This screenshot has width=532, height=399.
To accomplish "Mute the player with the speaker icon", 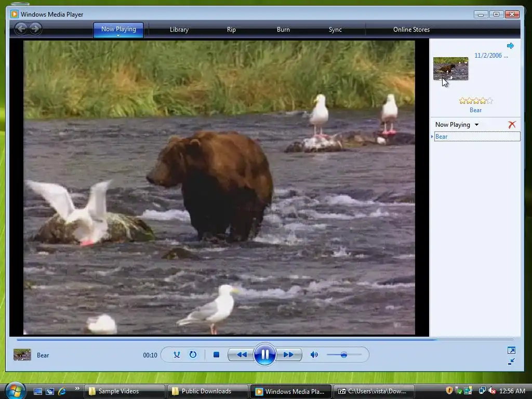I will [x=314, y=354].
